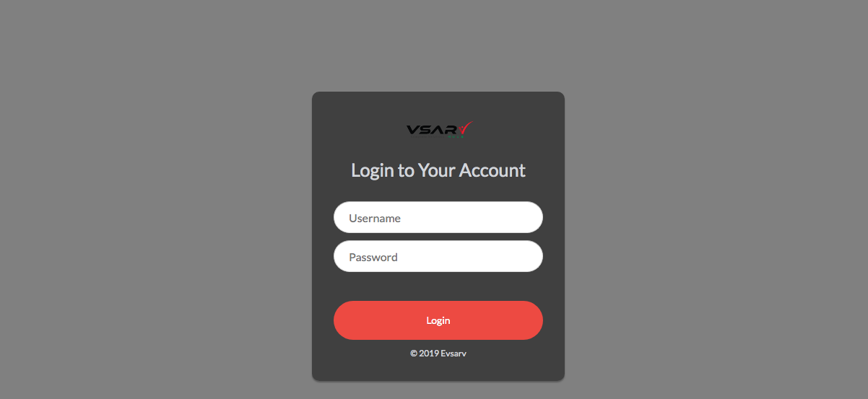The width and height of the screenshot is (868, 399).
Task: Click the word "Account" in the heading
Action: (x=492, y=170)
